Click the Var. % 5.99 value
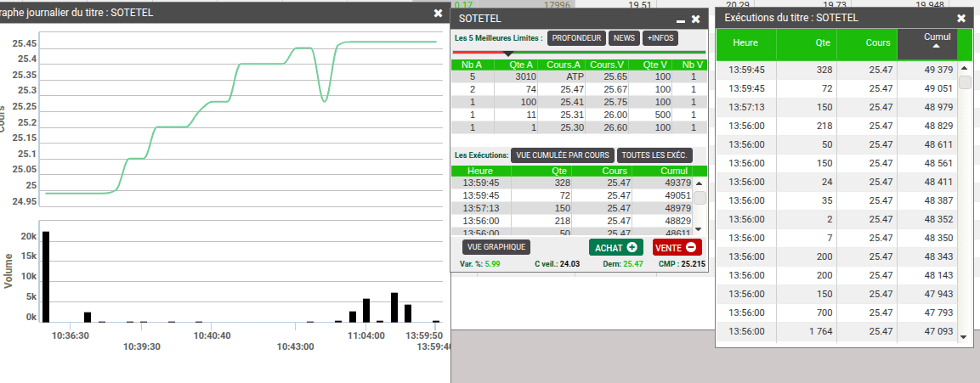Image resolution: width=980 pixels, height=383 pixels. (x=492, y=264)
